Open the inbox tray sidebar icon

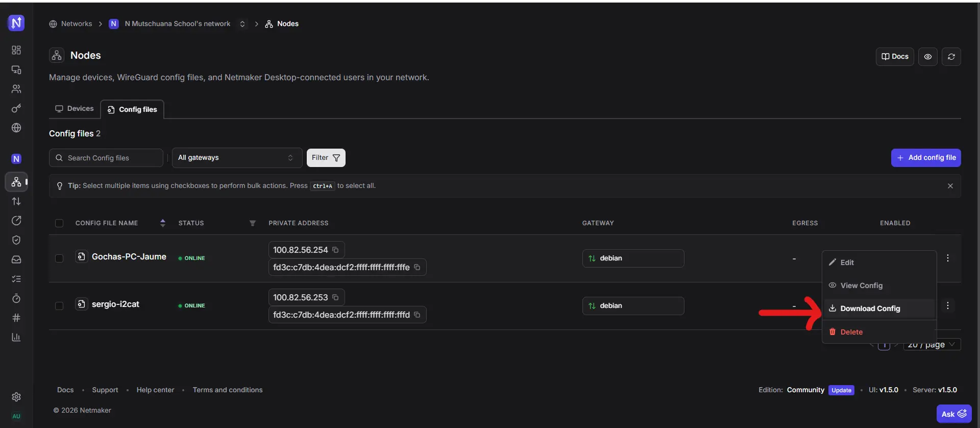[x=16, y=259]
